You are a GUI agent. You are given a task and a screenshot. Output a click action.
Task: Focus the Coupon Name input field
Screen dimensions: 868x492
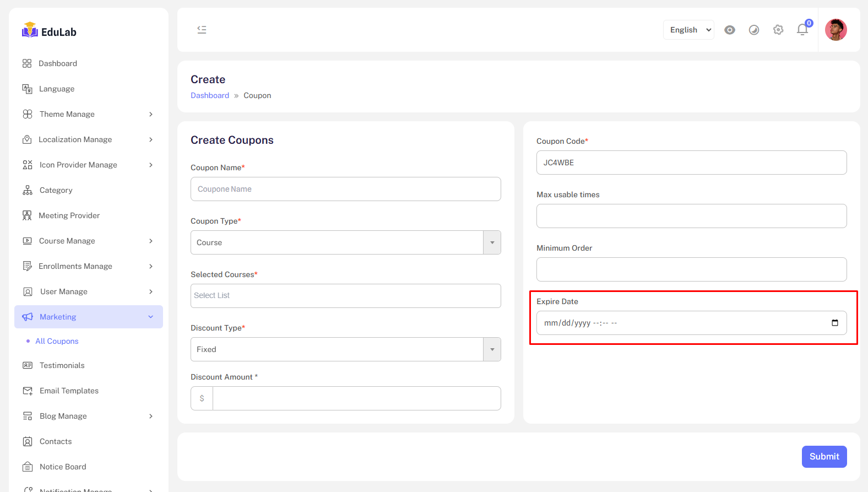(x=345, y=189)
